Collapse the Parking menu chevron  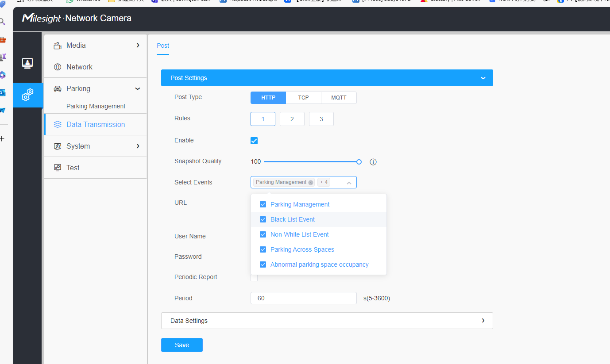tap(138, 88)
